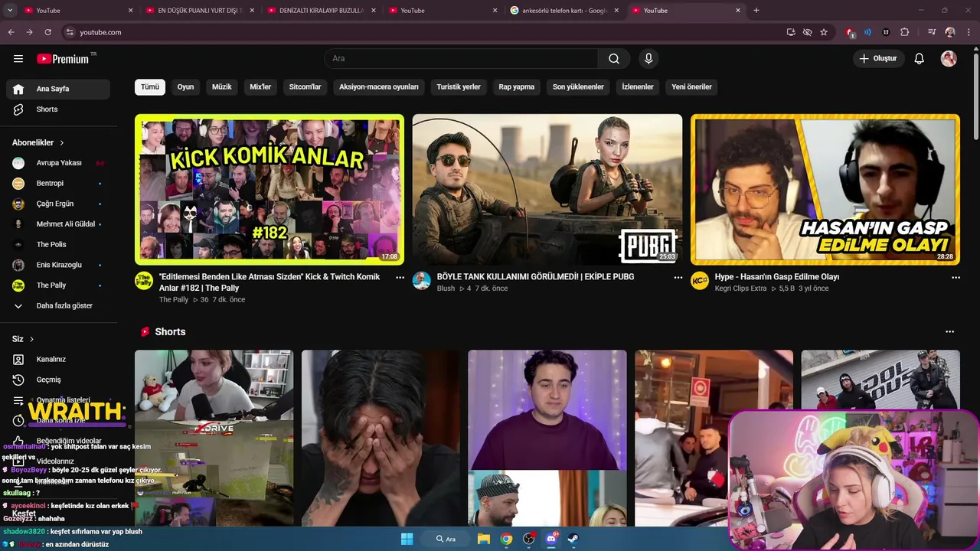Expand Daha fazla göster in subscriptions
This screenshot has height=551, width=980.
pos(58,305)
